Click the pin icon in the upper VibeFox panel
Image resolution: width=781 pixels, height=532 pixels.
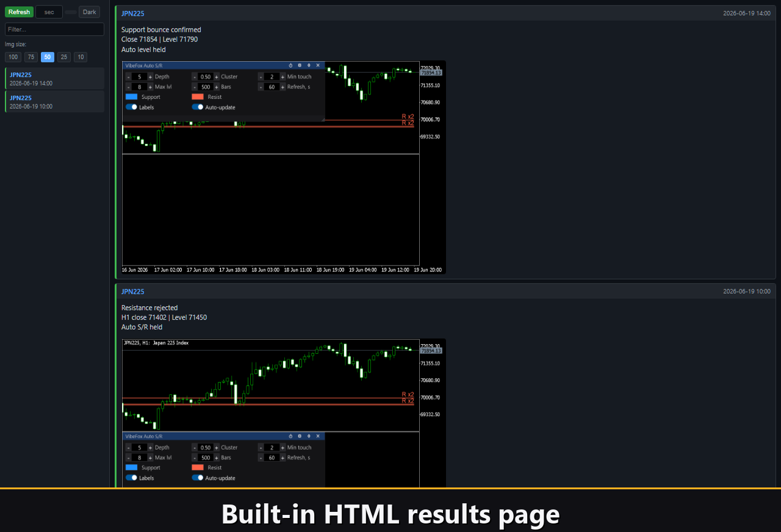click(x=309, y=65)
